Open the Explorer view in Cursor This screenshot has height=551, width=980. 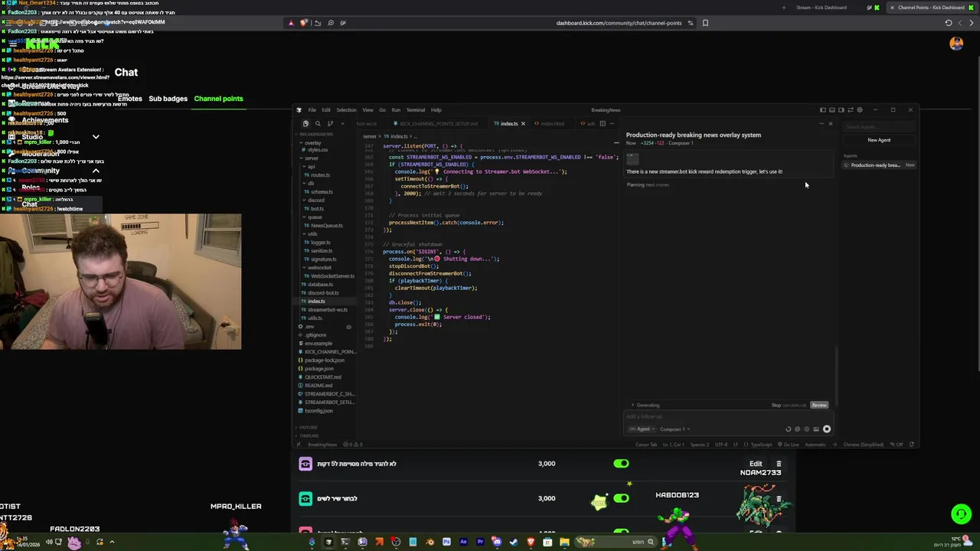[x=305, y=123]
